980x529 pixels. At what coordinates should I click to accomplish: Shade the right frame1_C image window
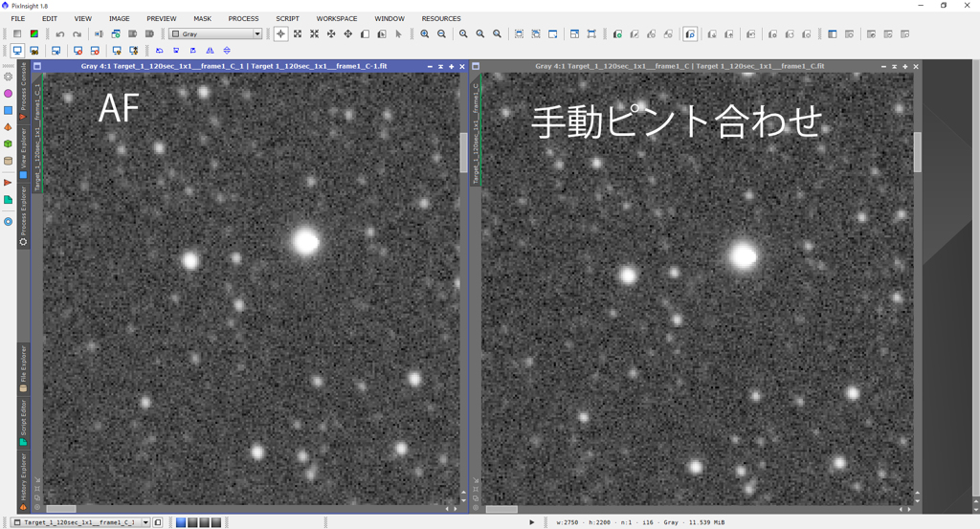point(895,66)
